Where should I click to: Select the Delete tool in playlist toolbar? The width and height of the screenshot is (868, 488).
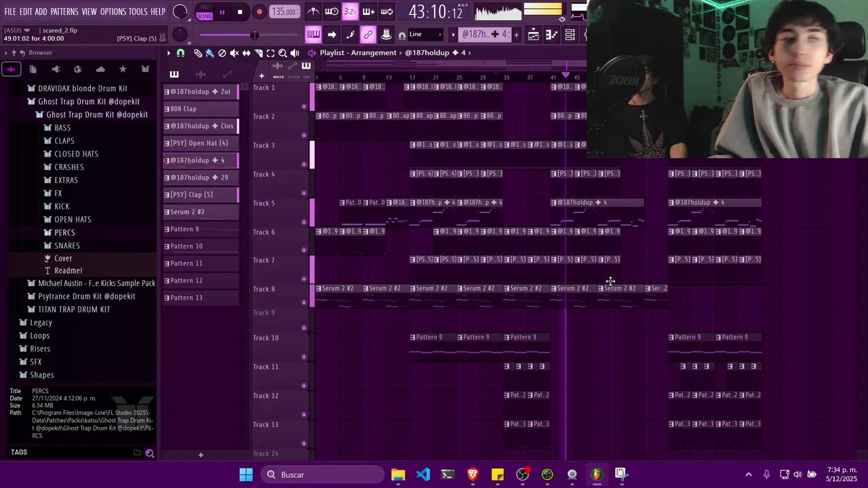point(222,53)
